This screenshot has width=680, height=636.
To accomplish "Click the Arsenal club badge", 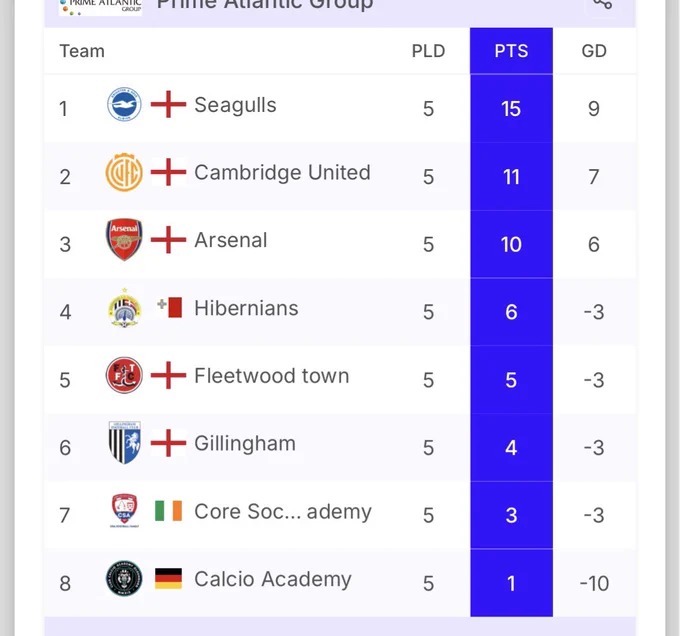I will [x=124, y=239].
